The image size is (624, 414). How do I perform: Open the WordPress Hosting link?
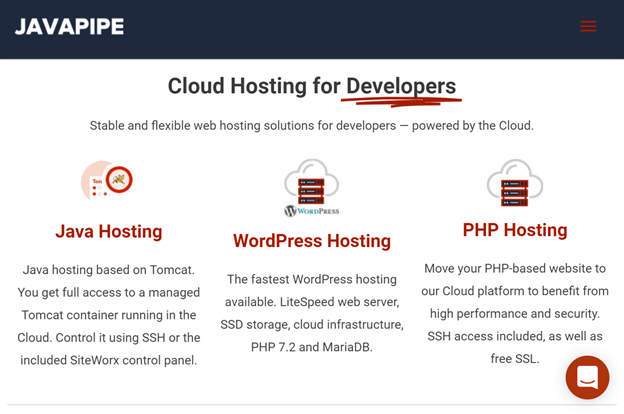(x=312, y=241)
